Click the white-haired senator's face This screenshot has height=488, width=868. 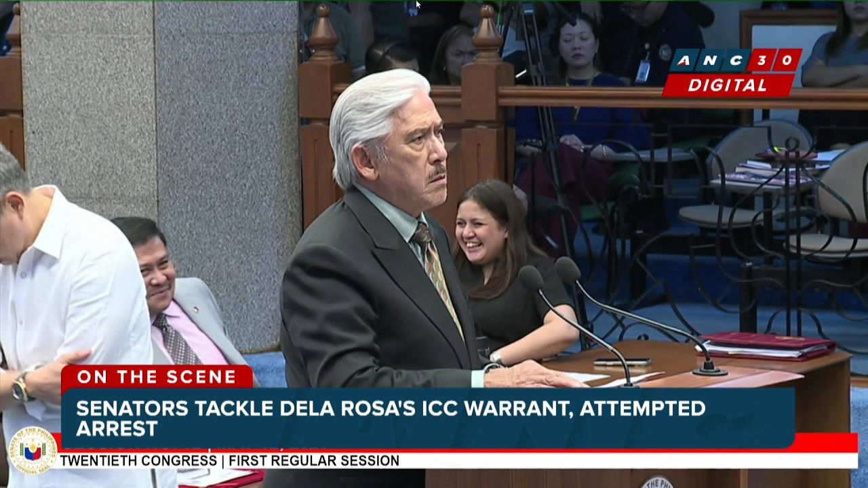[413, 155]
